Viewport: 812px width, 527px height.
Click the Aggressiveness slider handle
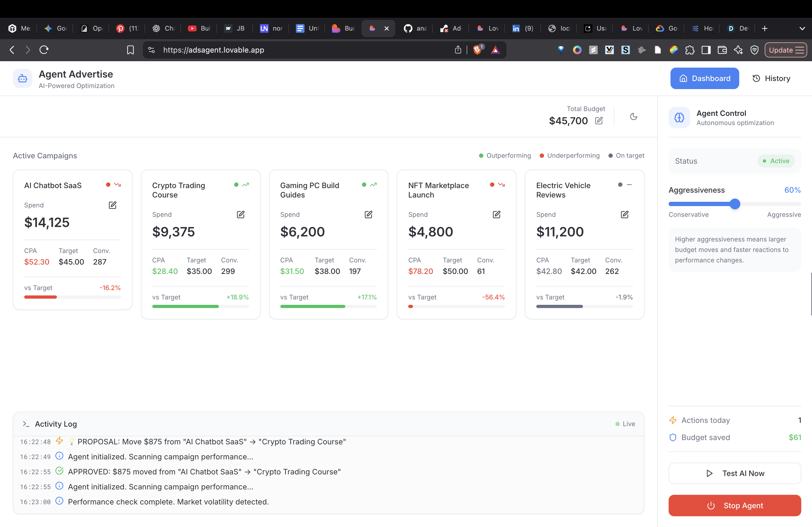pos(735,204)
